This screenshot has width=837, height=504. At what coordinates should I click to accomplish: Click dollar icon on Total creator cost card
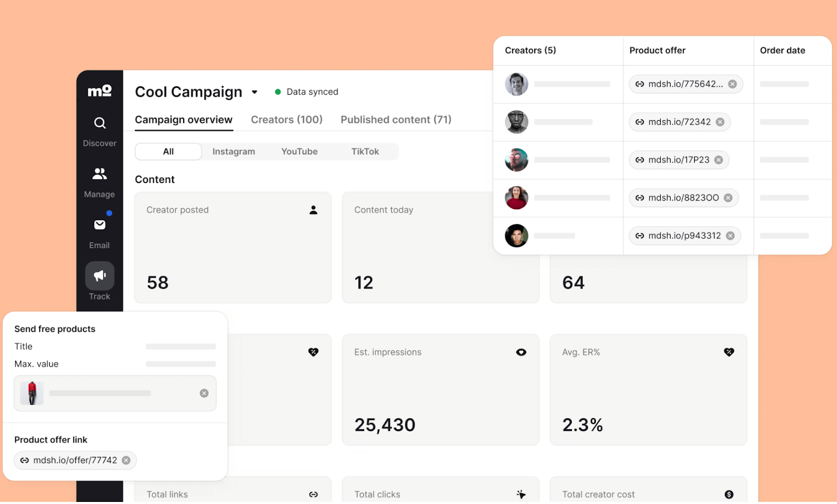pos(729,495)
